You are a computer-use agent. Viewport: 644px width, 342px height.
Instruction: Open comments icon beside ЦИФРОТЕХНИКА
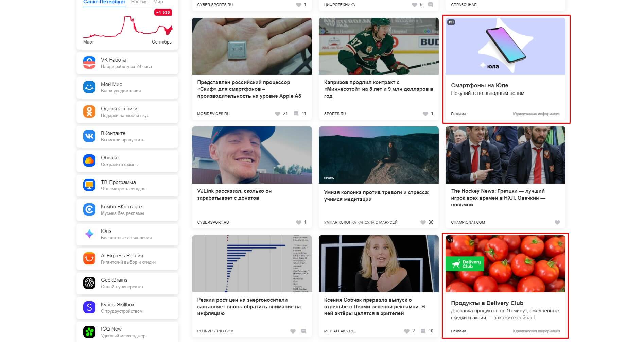431,5
